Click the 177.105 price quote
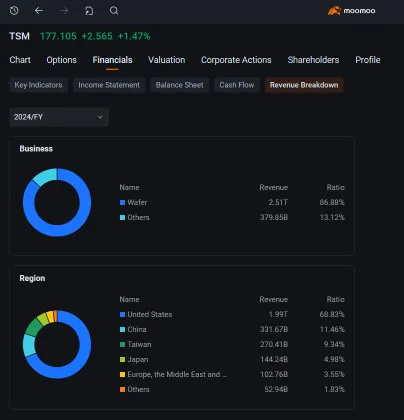 pyautogui.click(x=58, y=36)
